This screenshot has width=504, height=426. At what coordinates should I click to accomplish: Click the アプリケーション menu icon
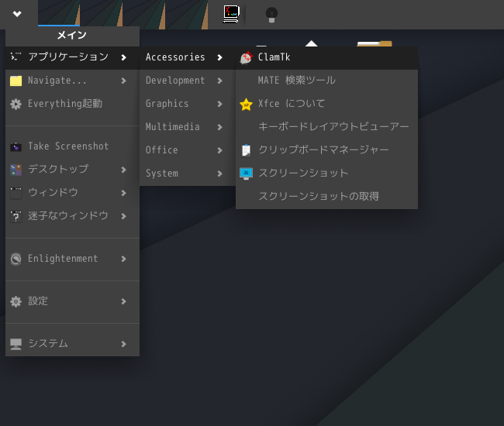click(16, 57)
